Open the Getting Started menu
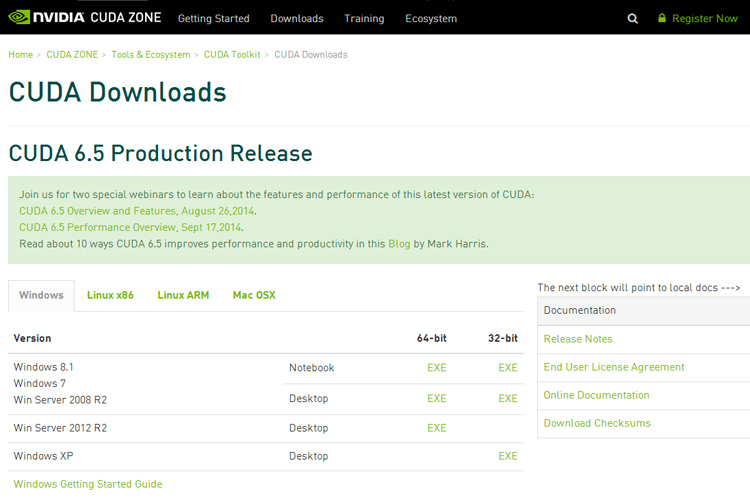This screenshot has height=500, width=750. pyautogui.click(x=214, y=19)
